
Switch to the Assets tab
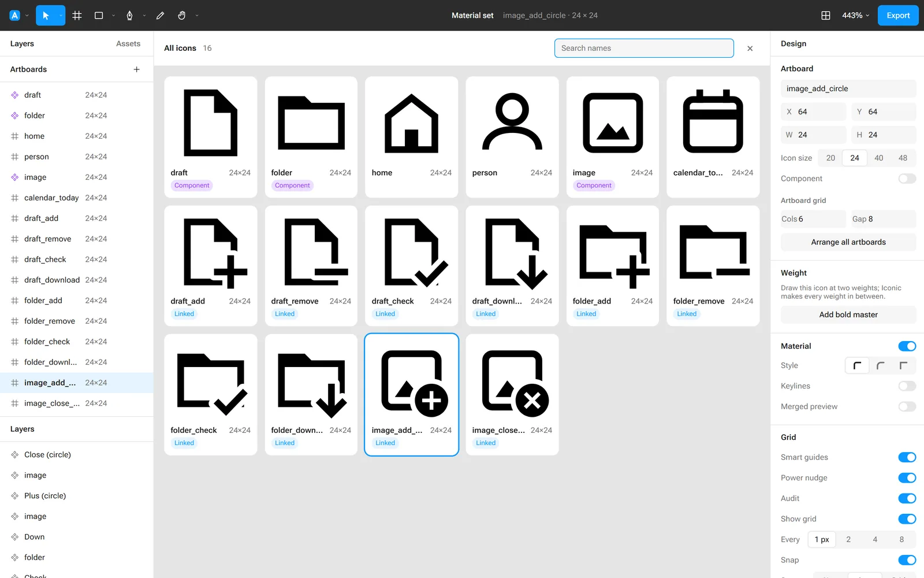[x=128, y=44]
